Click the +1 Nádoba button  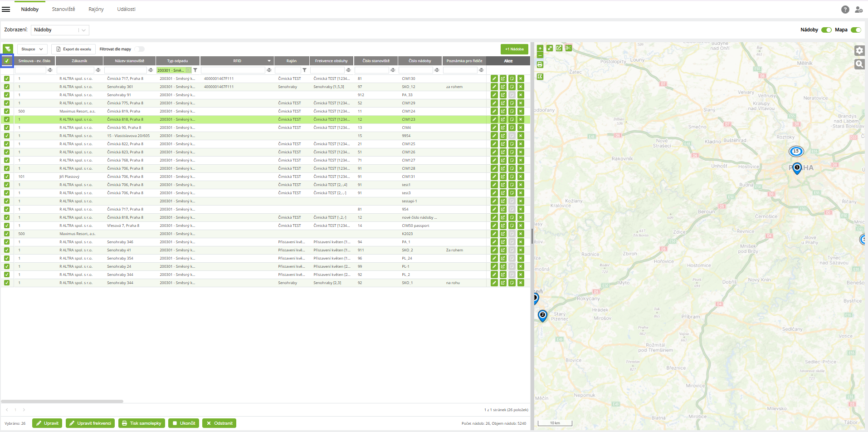coord(514,49)
